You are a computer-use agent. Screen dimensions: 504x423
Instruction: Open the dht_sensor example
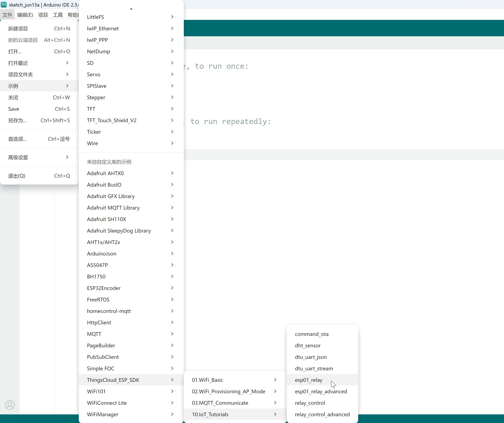(x=322, y=346)
